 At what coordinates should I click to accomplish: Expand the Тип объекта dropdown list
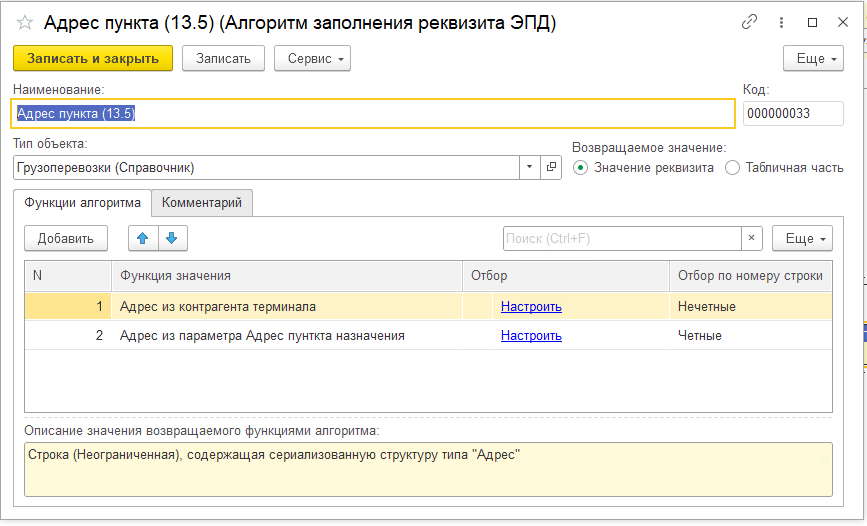529,168
